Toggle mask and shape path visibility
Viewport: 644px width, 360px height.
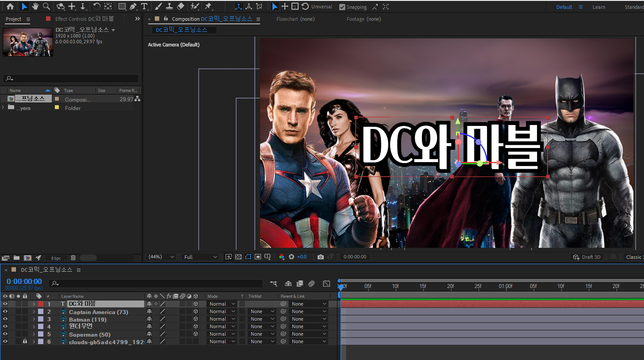click(x=248, y=257)
